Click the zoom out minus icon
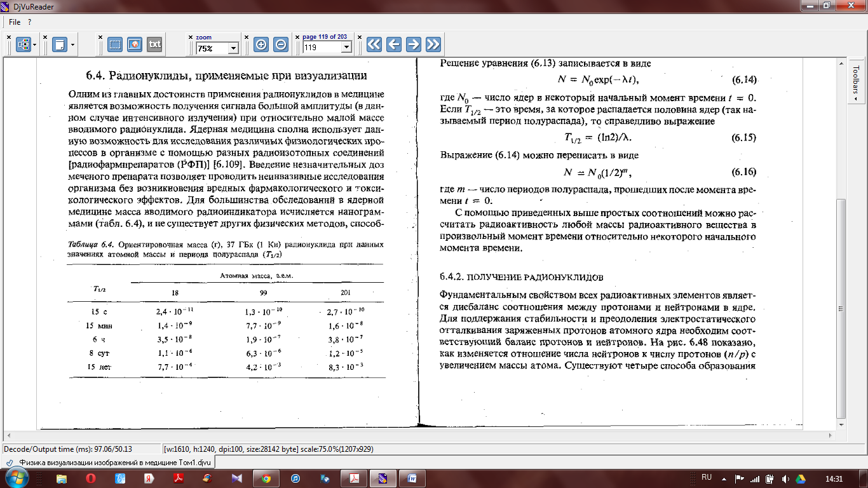 coord(281,44)
